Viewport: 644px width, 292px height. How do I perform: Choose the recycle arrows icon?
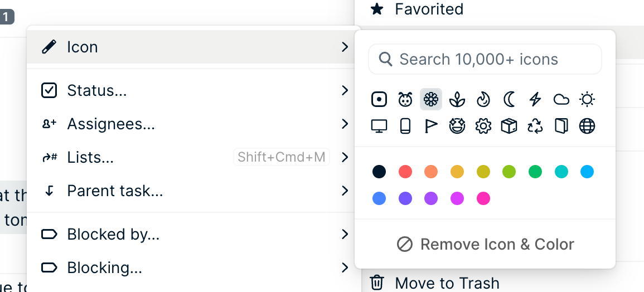click(535, 126)
